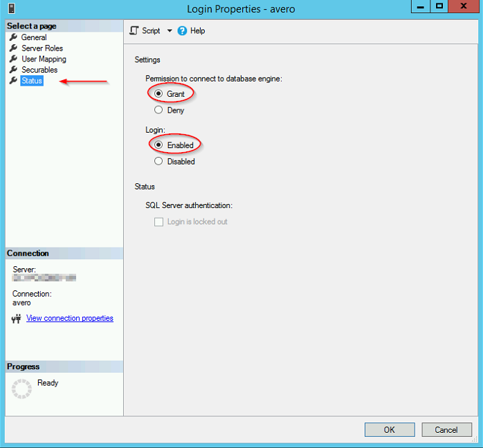The height and width of the screenshot is (448, 483).
Task: Click the Script scroll icon
Action: click(134, 31)
